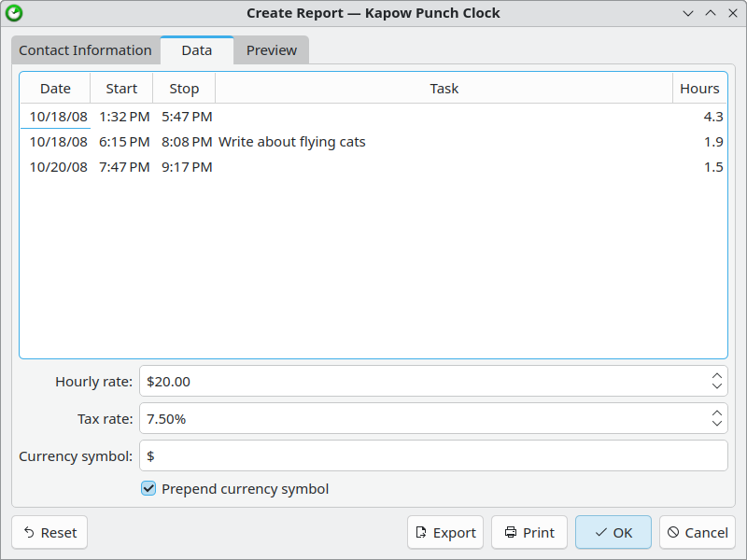Click the Kapow app icon in title bar
Image resolution: width=747 pixels, height=560 pixels.
click(x=14, y=13)
